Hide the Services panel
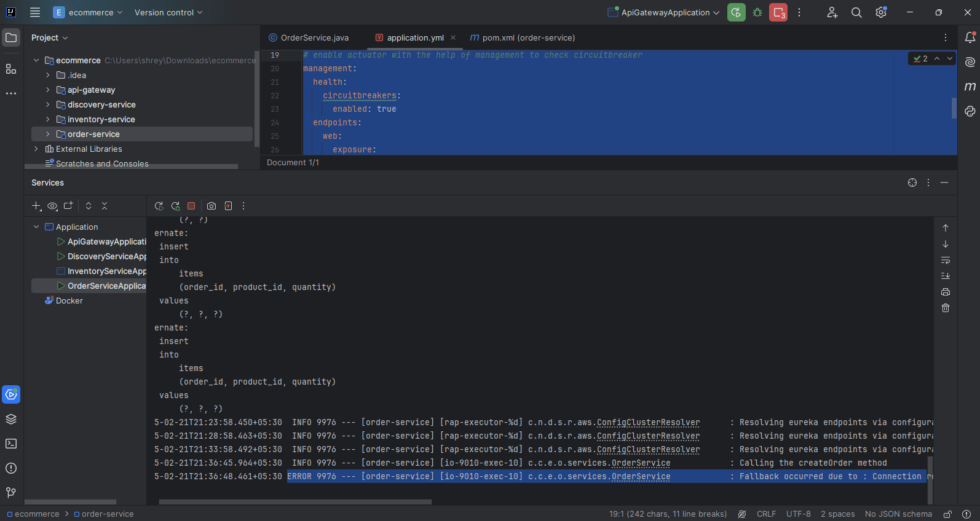The height and width of the screenshot is (521, 980). [x=944, y=182]
